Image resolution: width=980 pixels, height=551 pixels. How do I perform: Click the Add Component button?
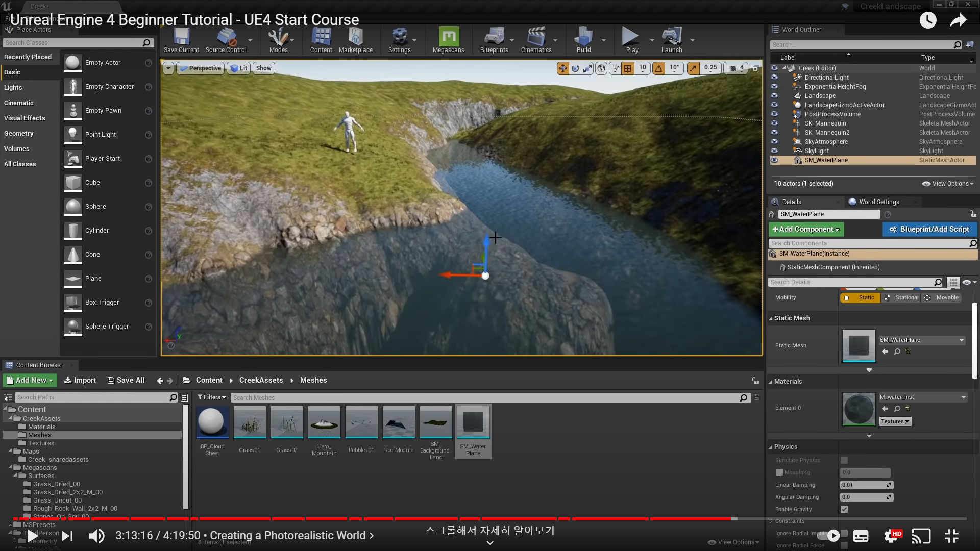tap(806, 229)
